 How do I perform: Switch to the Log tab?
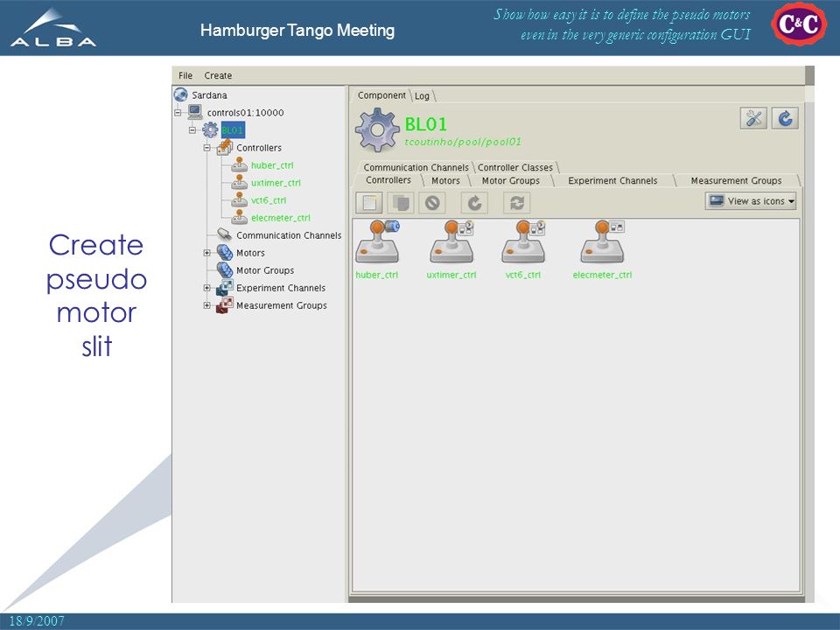pyautogui.click(x=422, y=96)
